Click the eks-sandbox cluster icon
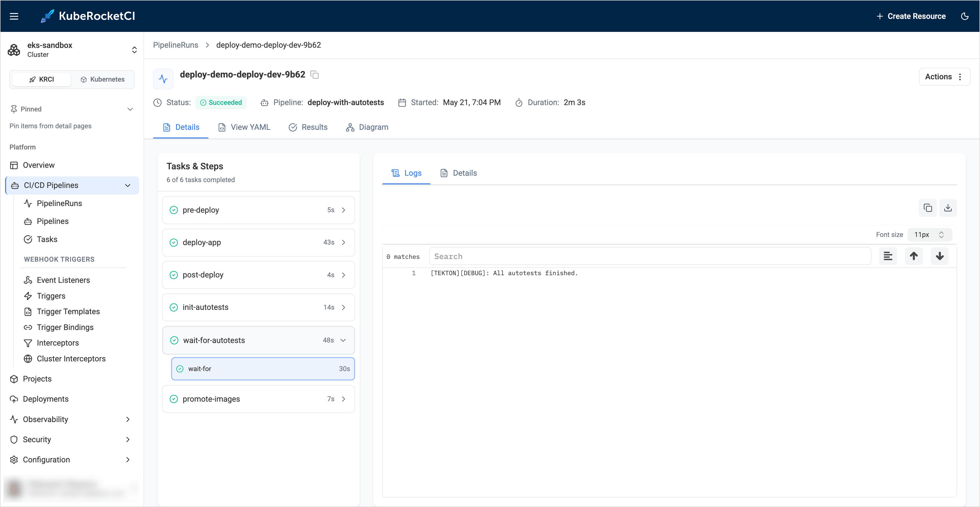The width and height of the screenshot is (980, 507). click(14, 50)
